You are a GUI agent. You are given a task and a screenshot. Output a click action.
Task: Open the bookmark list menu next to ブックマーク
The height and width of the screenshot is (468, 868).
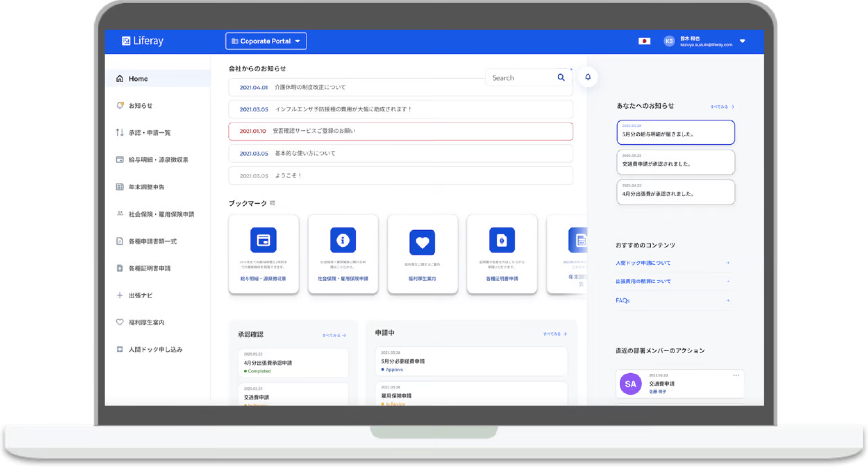(x=273, y=203)
